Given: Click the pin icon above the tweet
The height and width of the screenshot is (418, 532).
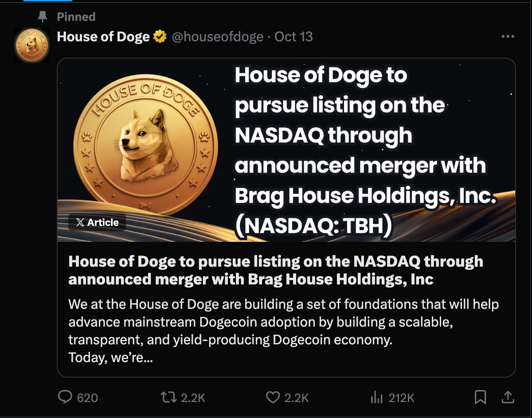Looking at the screenshot, I should tap(43, 16).
